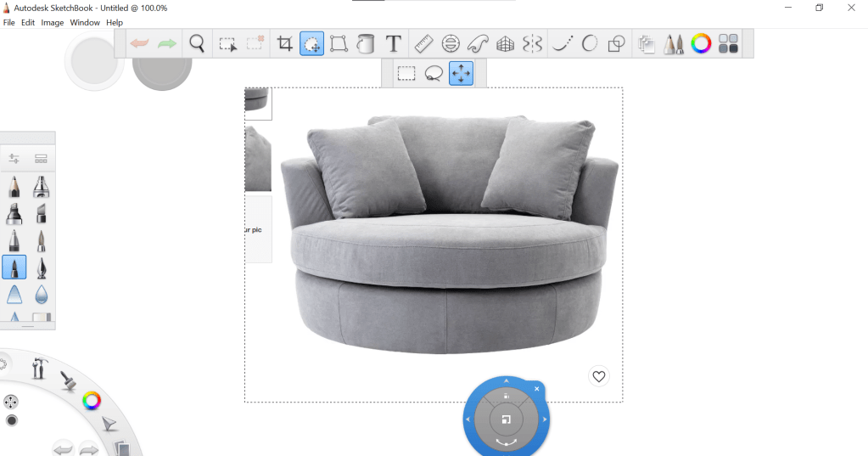The width and height of the screenshot is (868, 456).
Task: Open the Color Editor wheel in toolbar
Action: tap(701, 44)
